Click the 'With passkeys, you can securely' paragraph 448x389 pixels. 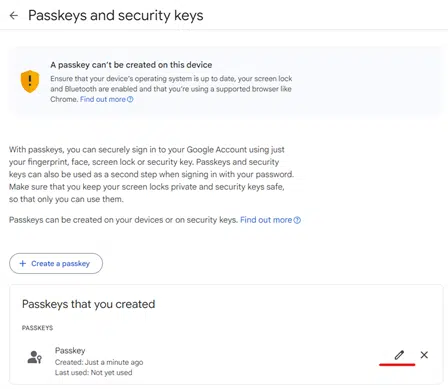click(x=152, y=174)
